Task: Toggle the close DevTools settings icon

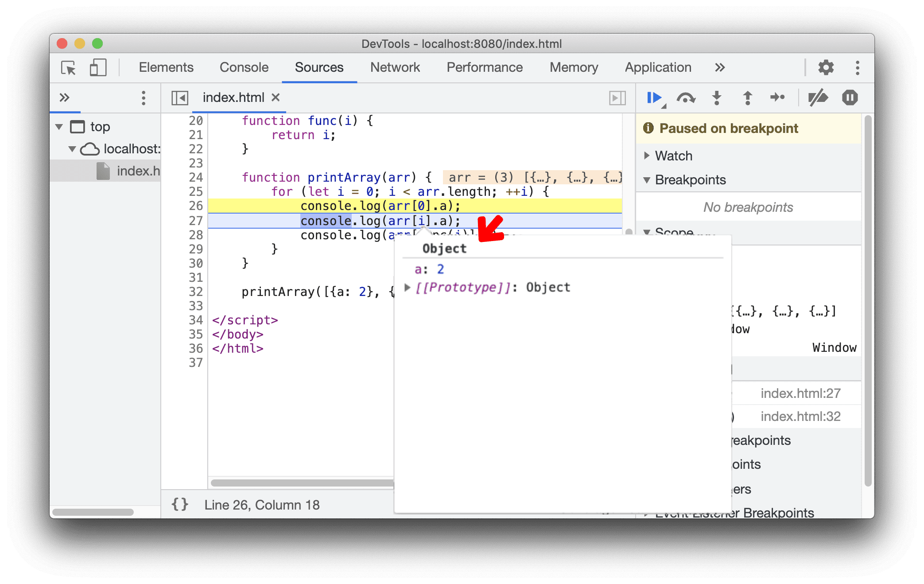Action: (x=826, y=67)
